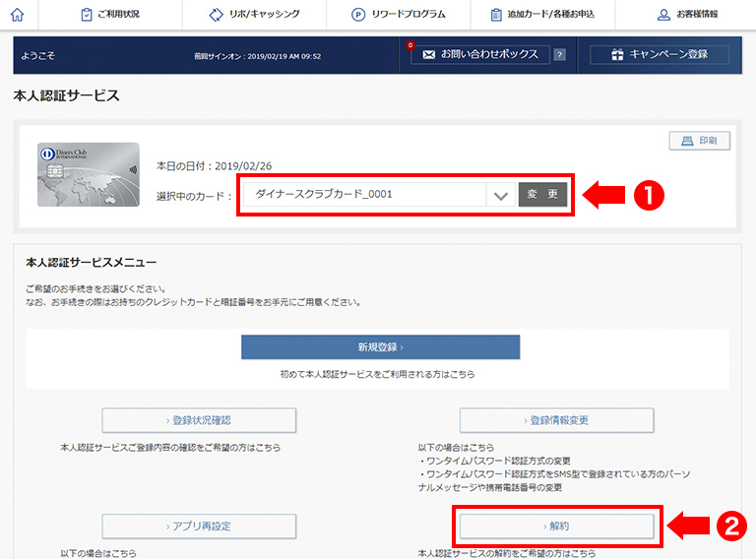756x559 pixels.
Task: Click the clipboard icon beside ご利用状況
Action: [88, 15]
